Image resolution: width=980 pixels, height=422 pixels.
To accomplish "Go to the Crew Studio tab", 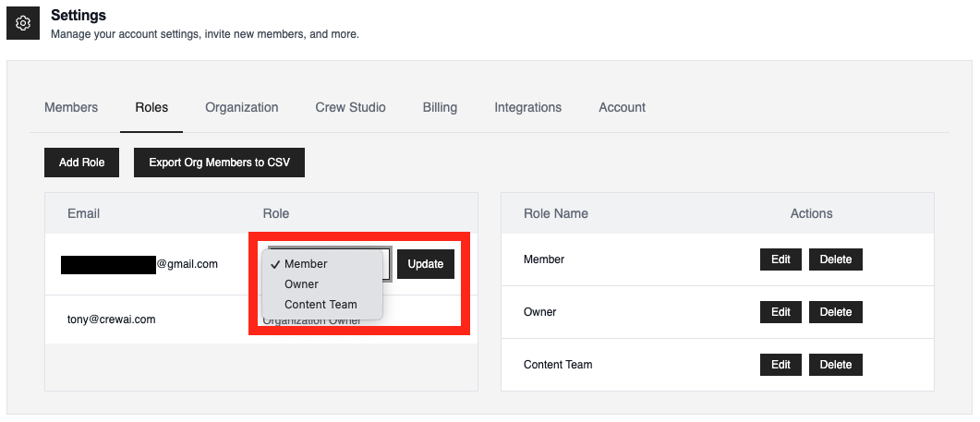I will point(350,107).
